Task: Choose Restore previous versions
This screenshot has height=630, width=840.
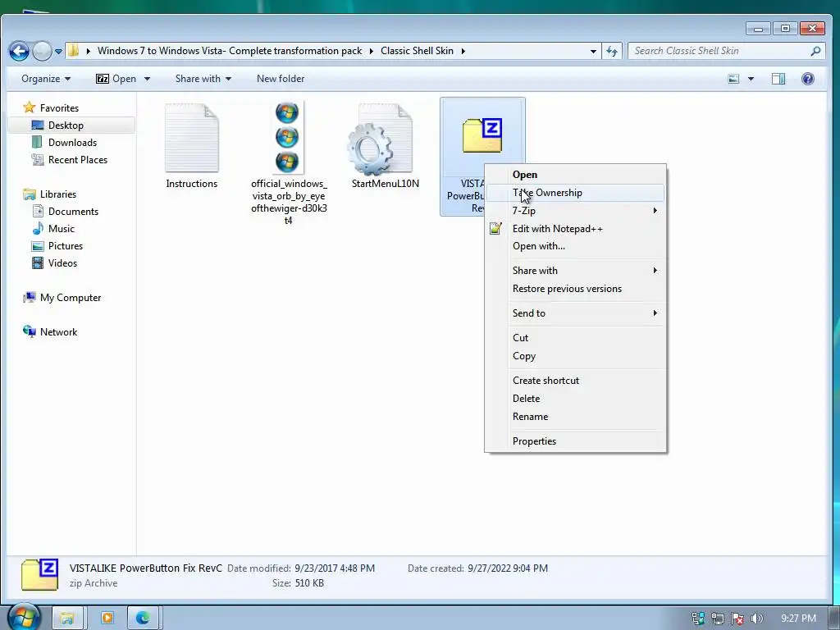Action: (x=575, y=289)
